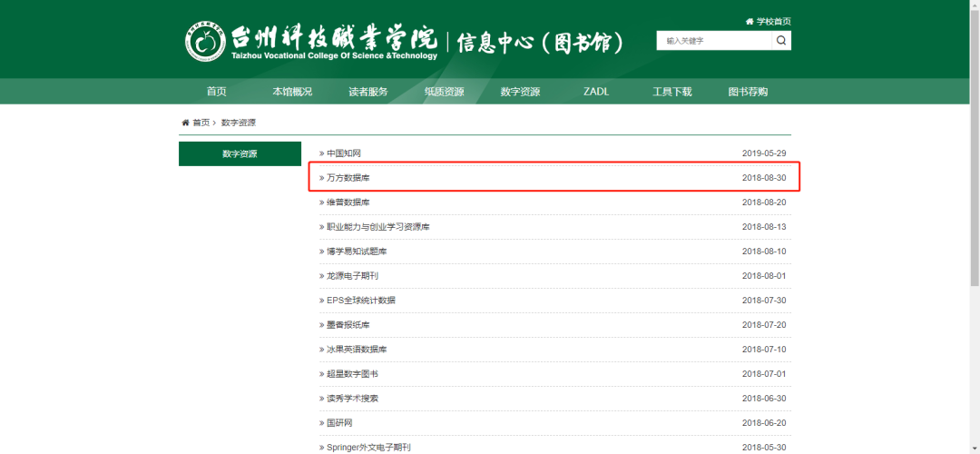This screenshot has width=980, height=454.
Task: Select the 数字资源 sidebar tab
Action: pos(240,153)
